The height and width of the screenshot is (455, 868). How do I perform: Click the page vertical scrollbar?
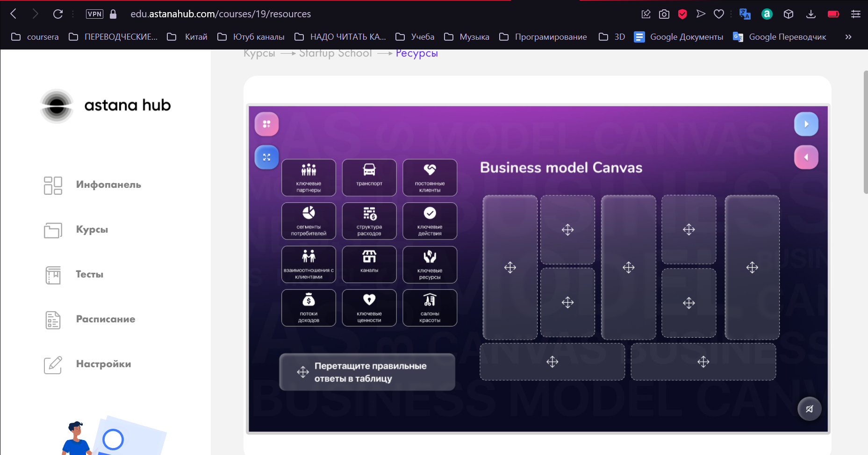pyautogui.click(x=865, y=132)
